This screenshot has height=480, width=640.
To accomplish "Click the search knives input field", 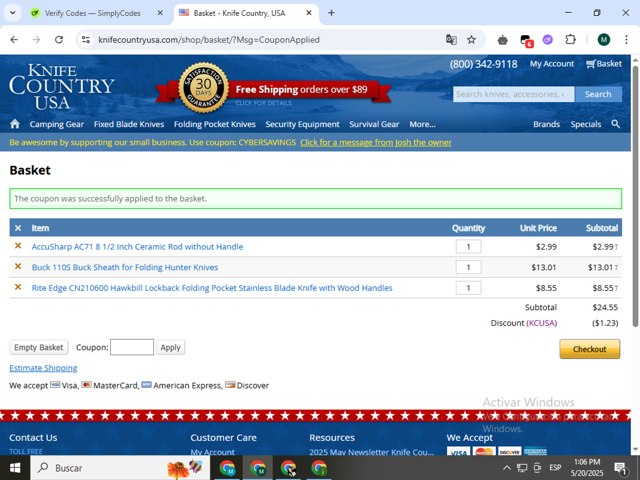I will pos(513,94).
